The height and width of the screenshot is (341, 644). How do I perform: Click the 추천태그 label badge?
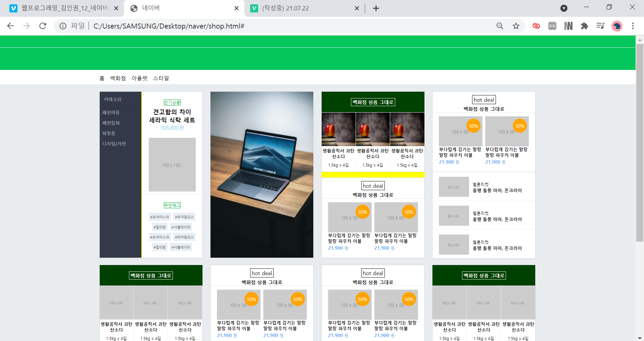(x=172, y=205)
